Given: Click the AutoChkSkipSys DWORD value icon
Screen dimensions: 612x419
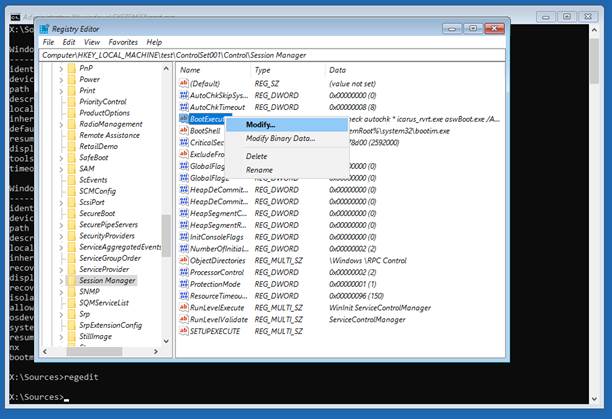Looking at the screenshot, I should point(184,95).
